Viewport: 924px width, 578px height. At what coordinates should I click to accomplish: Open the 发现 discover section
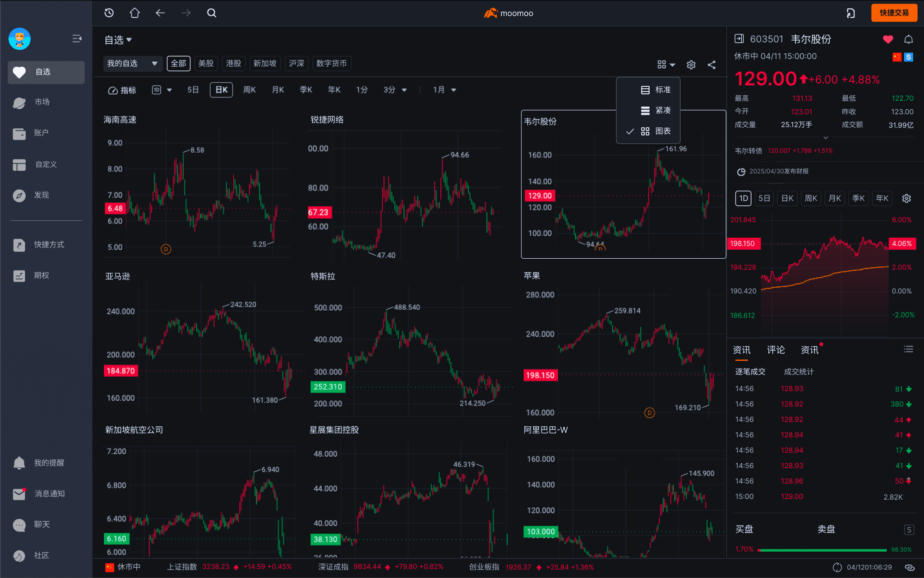46,195
